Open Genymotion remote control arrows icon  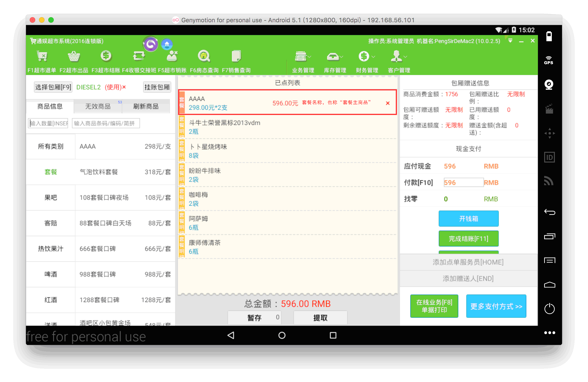coord(549,133)
